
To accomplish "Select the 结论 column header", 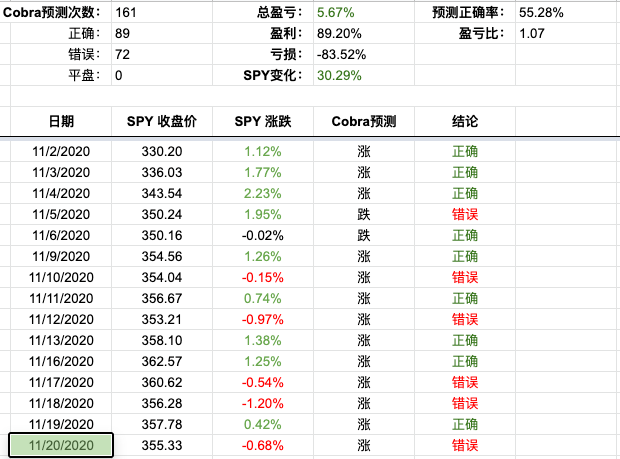I will pos(465,121).
